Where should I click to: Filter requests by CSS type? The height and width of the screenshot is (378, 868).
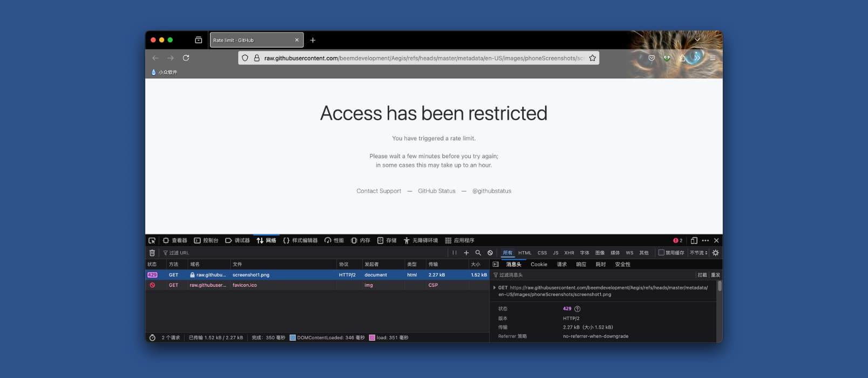click(542, 253)
